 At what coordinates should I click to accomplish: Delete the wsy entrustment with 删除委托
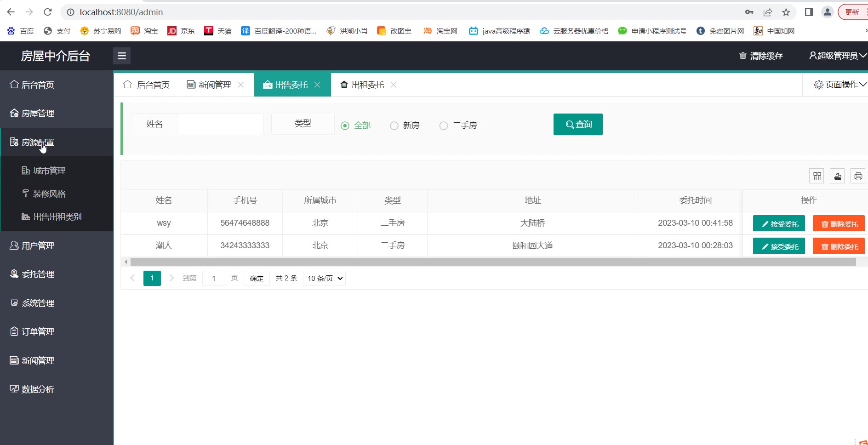point(839,223)
